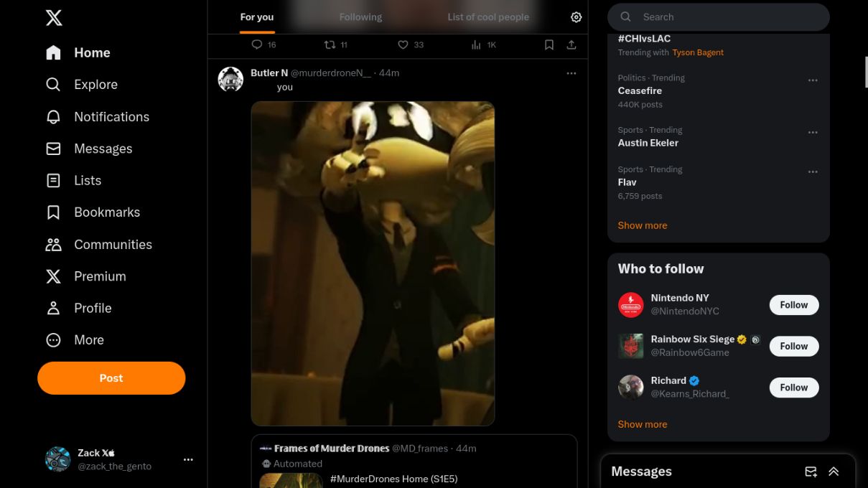Open timeline settings gear icon
Viewport: 868px width, 488px height.
coord(576,17)
